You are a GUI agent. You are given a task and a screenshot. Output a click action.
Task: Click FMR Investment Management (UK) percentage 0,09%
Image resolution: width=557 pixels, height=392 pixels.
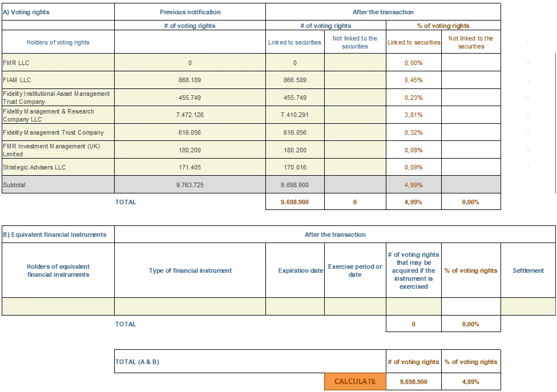pyautogui.click(x=414, y=149)
